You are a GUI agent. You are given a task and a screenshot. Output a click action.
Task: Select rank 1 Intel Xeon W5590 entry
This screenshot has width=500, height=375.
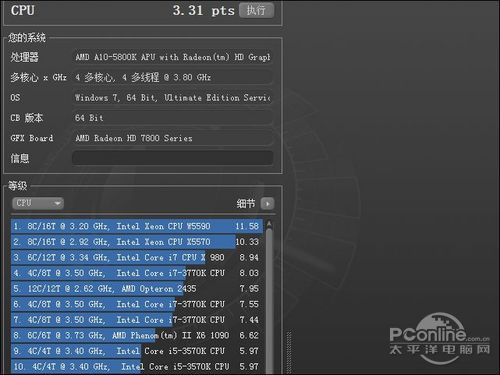[x=137, y=226]
